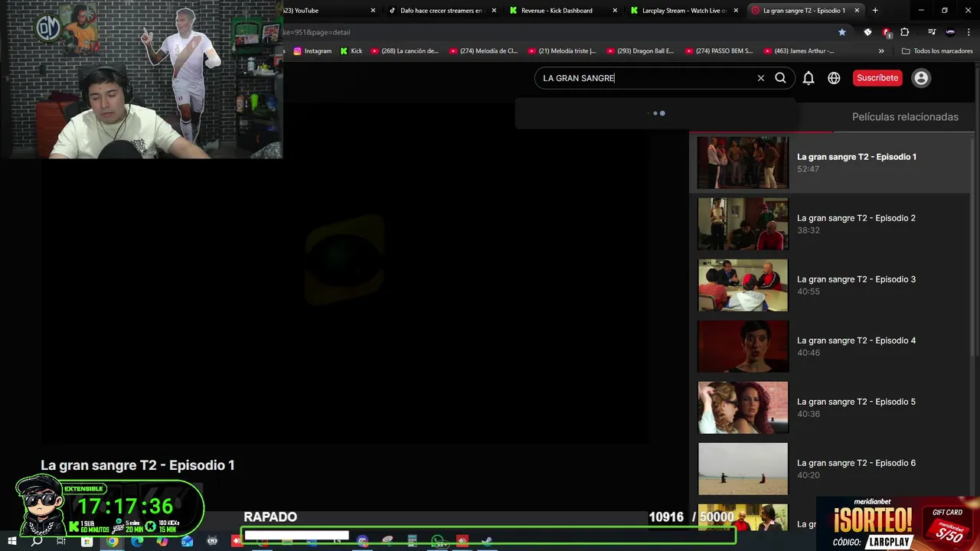980x551 pixels.
Task: Open Chrome three-dot menu
Action: (969, 32)
